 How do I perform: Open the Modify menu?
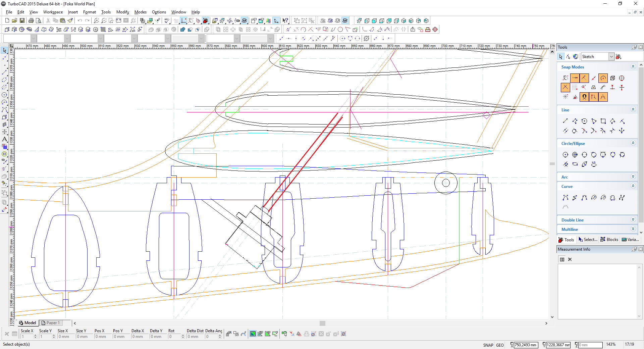[122, 12]
